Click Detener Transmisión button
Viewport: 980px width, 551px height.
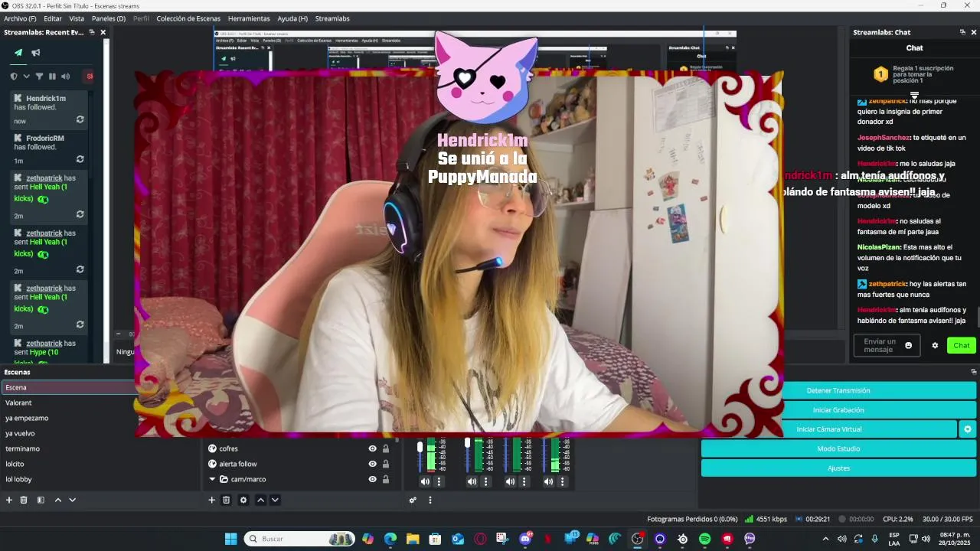[838, 390]
